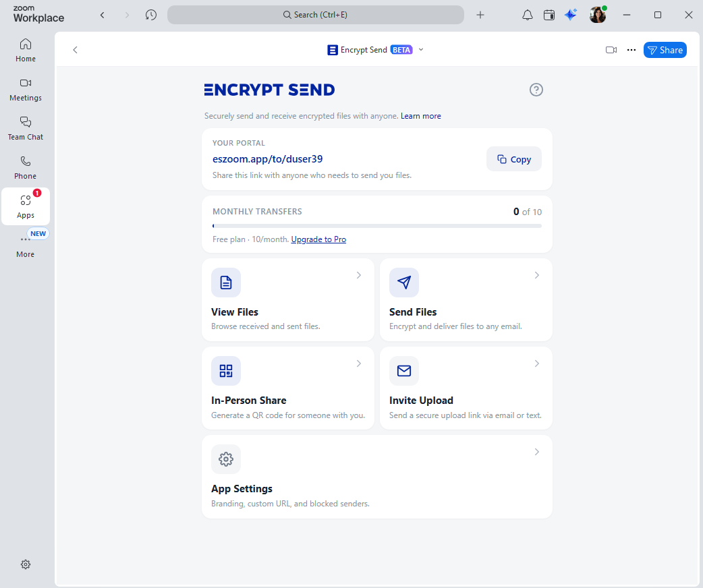Click the In-Person Share QR icon
This screenshot has height=588, width=703.
click(226, 371)
